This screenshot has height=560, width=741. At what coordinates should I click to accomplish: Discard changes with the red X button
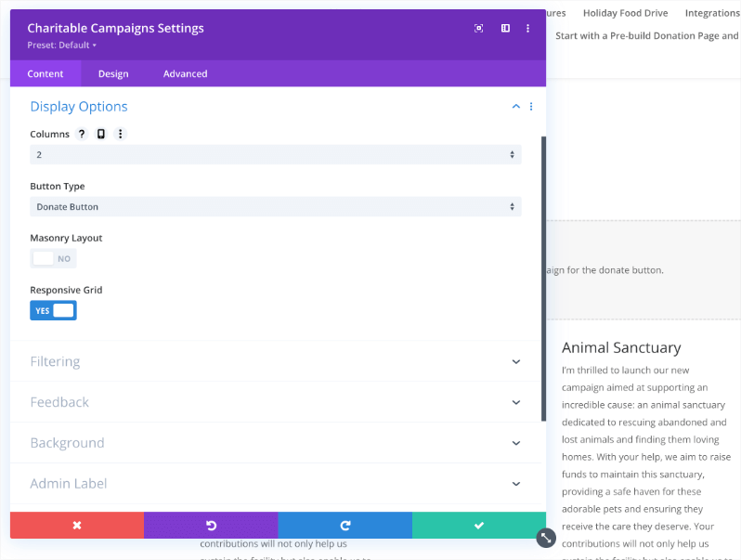coord(77,525)
